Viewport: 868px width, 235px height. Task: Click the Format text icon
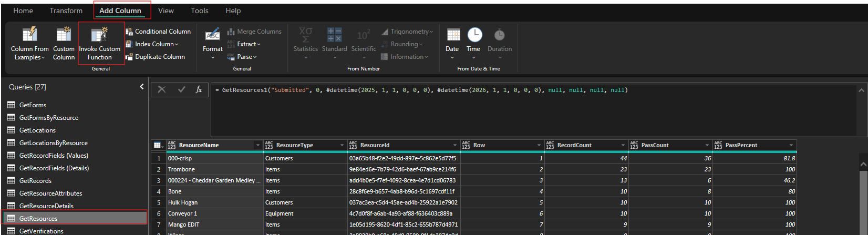(x=212, y=35)
